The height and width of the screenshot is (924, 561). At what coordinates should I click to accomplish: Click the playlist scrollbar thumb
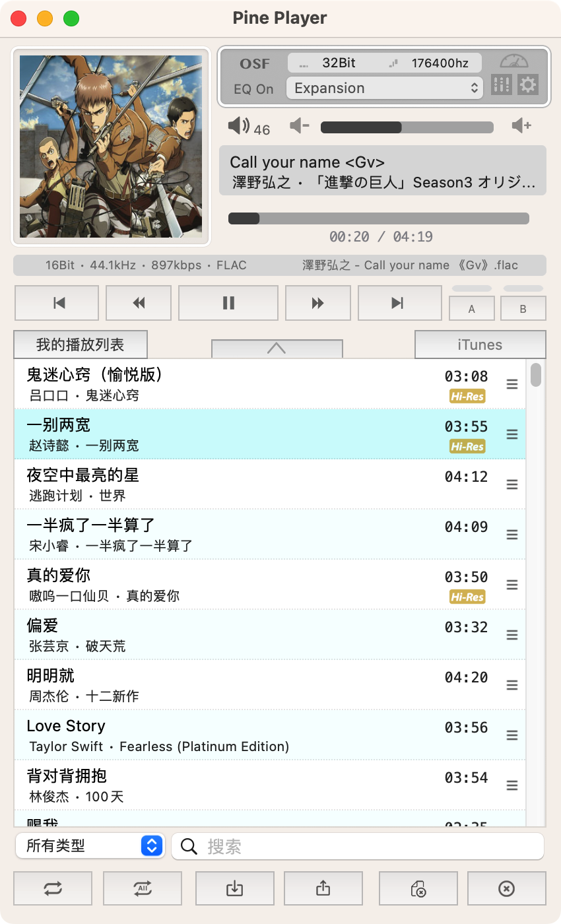pyautogui.click(x=536, y=374)
